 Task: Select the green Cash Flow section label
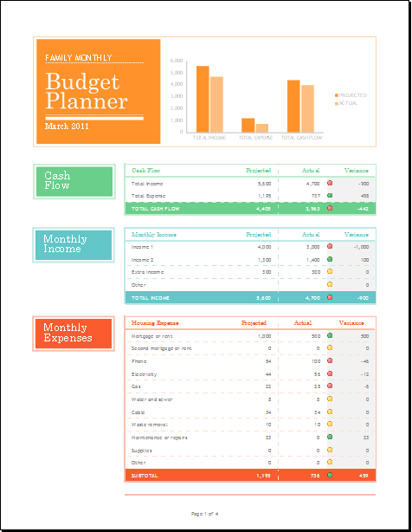(74, 181)
